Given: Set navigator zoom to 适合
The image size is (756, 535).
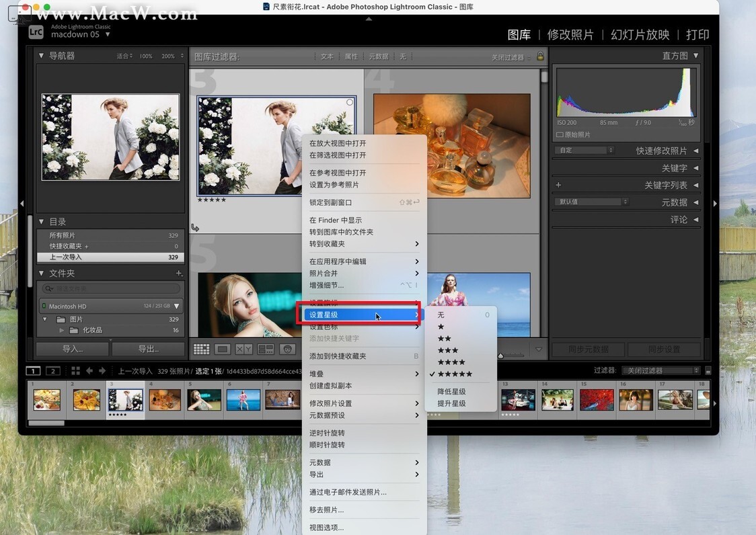Looking at the screenshot, I should pyautogui.click(x=124, y=56).
